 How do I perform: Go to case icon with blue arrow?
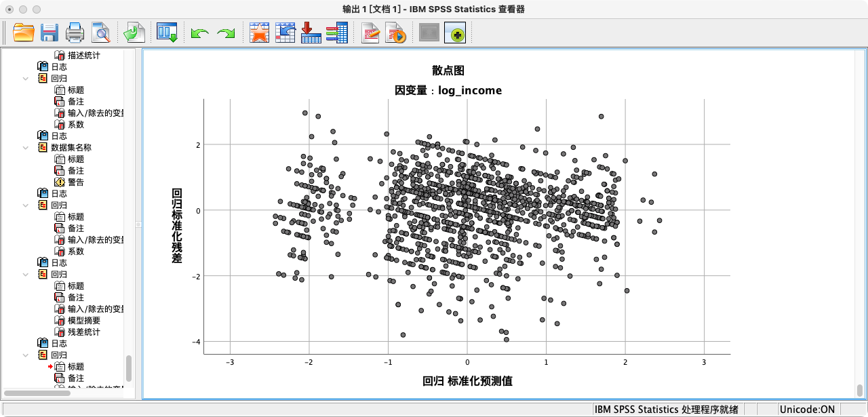(285, 33)
